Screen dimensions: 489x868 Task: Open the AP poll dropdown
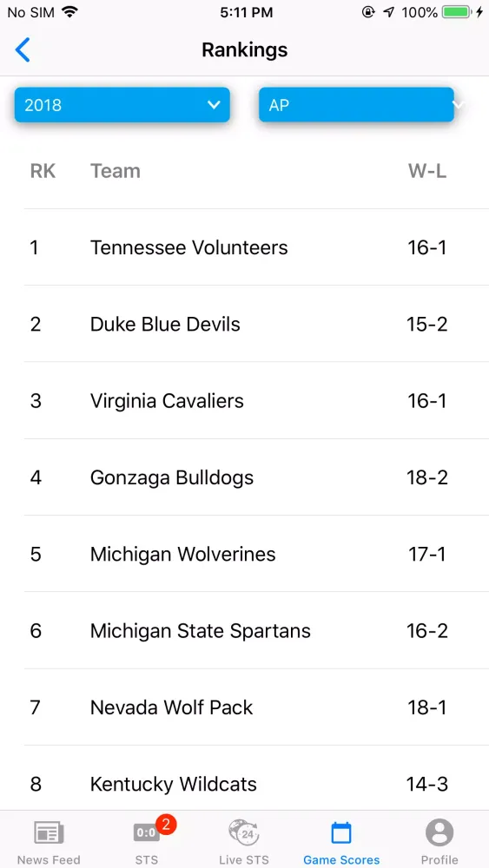pos(356,105)
